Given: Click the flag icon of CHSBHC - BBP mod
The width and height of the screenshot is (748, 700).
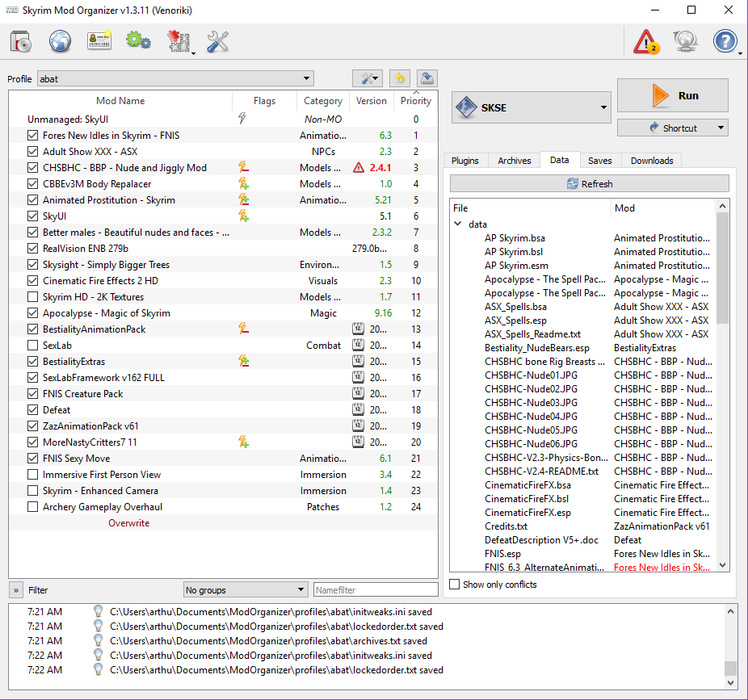Looking at the screenshot, I should 243,167.
